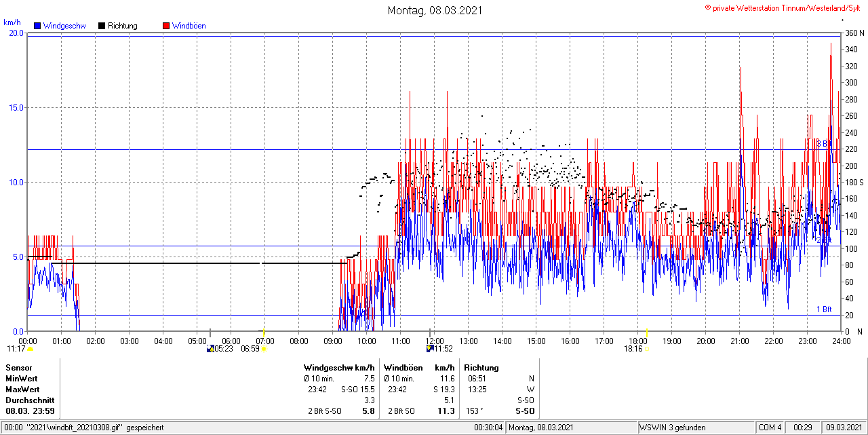Select the Windgeschw legend label
Screen dimensions: 868x435
coord(64,26)
